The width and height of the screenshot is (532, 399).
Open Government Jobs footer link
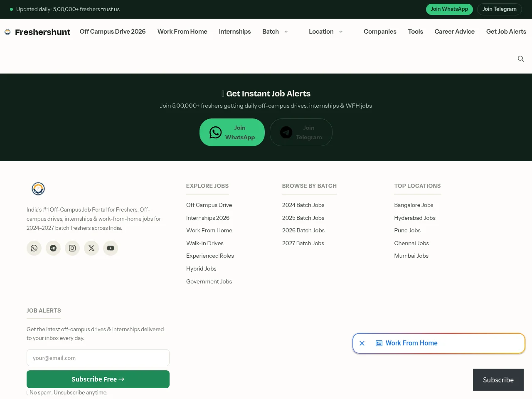209,281
